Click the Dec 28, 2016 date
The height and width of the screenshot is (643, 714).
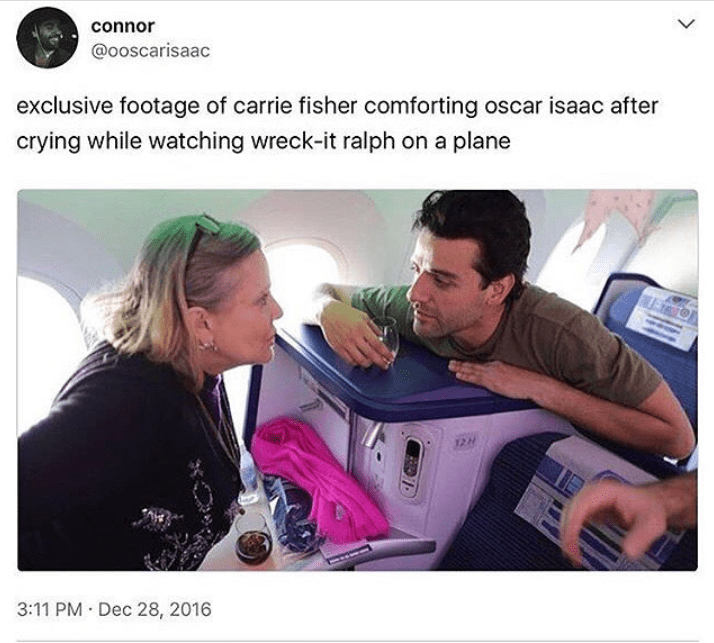155,609
